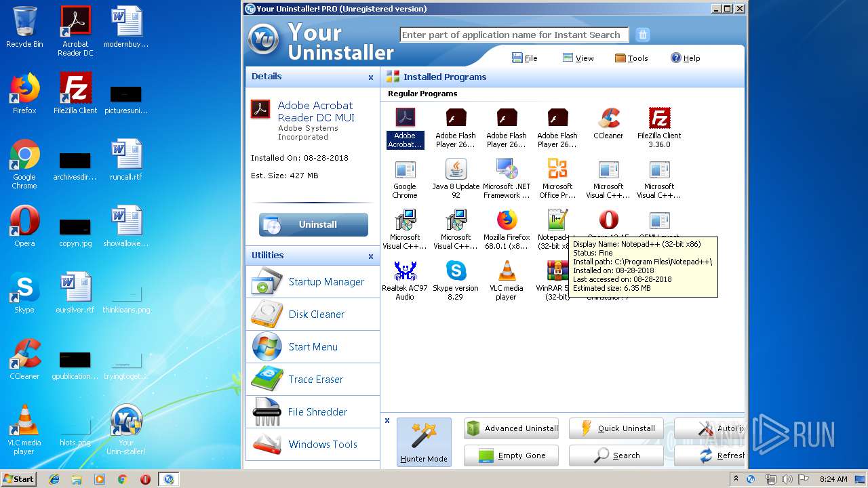Select Adobe Acrobat Reader program icon

pyautogui.click(x=405, y=127)
